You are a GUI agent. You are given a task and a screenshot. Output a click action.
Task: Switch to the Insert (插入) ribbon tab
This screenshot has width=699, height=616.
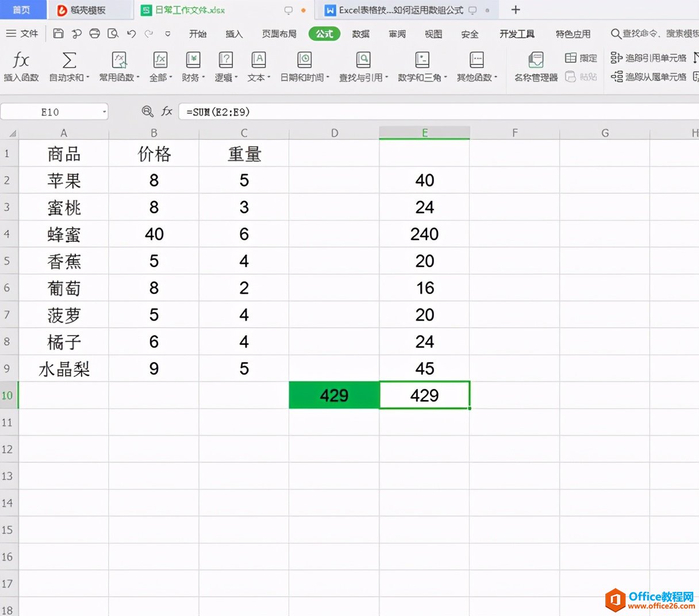tap(234, 34)
